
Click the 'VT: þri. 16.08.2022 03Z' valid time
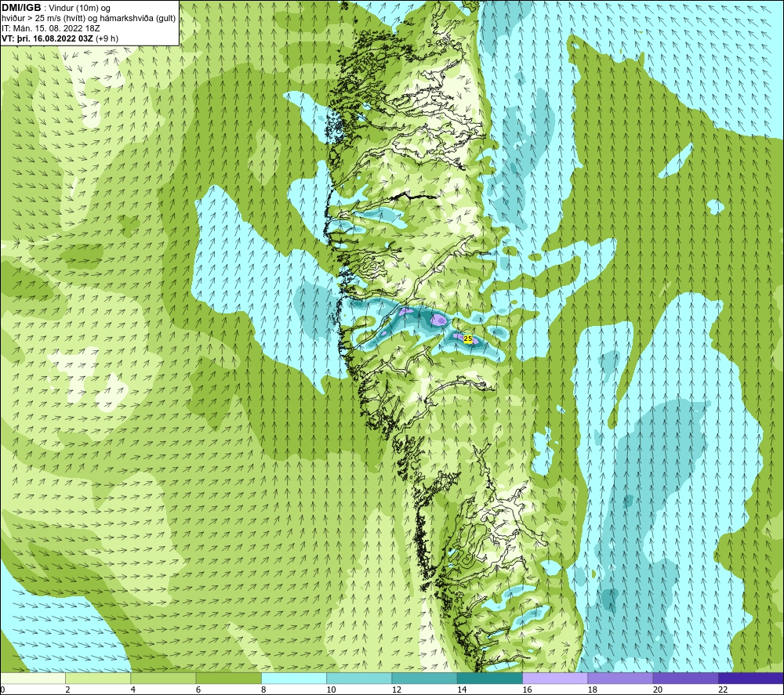[46, 38]
